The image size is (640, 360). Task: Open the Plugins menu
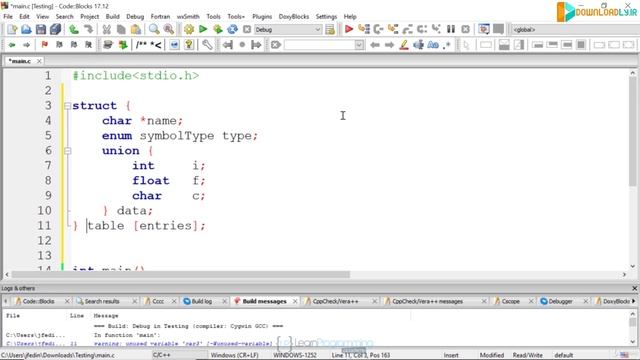click(x=262, y=16)
